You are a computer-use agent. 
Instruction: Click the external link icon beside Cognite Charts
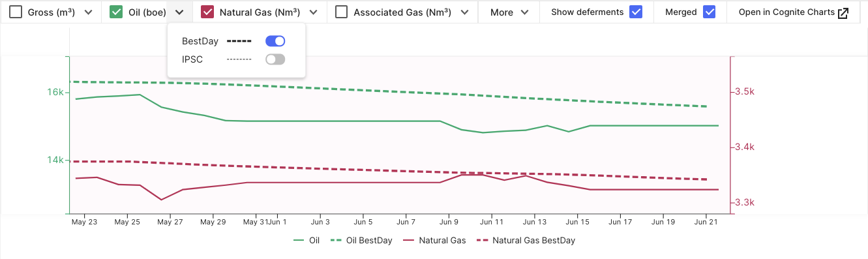[843, 12]
